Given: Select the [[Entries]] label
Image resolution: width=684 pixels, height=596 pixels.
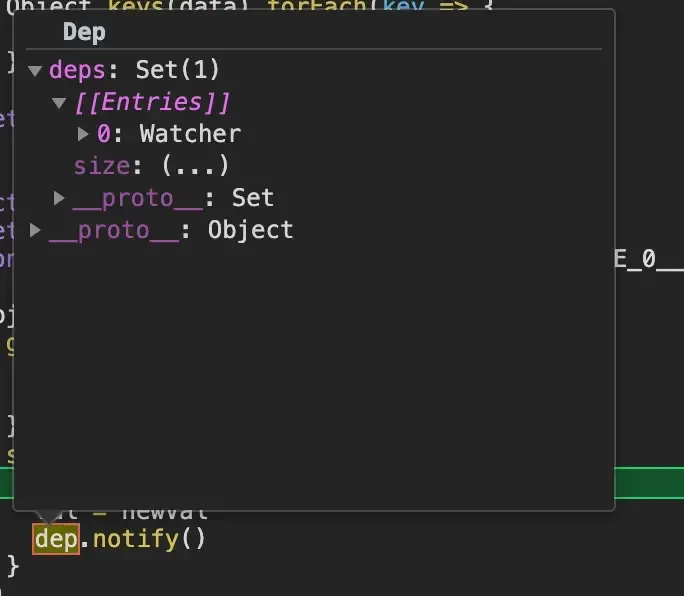Looking at the screenshot, I should pyautogui.click(x=152, y=102).
